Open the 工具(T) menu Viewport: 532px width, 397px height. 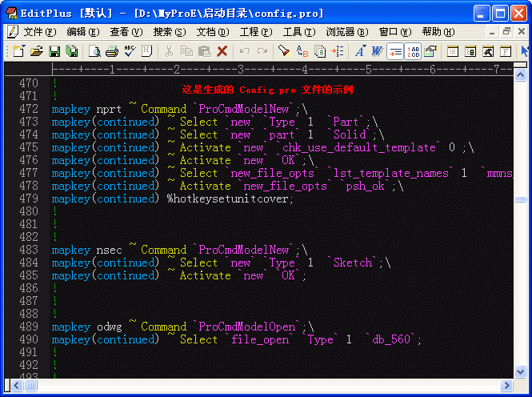[299, 32]
